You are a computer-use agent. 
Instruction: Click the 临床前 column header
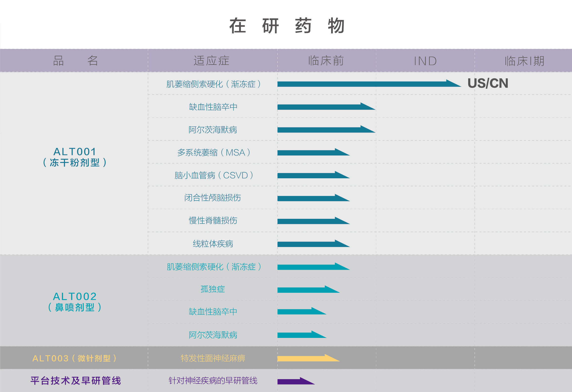[x=326, y=61]
